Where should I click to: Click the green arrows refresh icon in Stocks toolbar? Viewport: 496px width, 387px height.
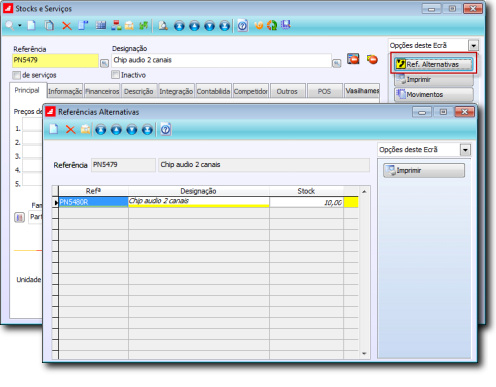[x=144, y=25]
